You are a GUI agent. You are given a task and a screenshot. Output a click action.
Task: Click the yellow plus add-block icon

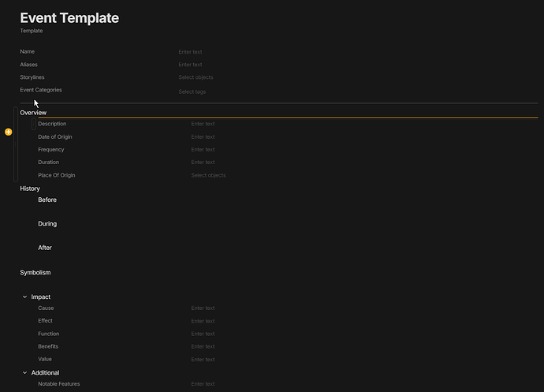tap(9, 132)
